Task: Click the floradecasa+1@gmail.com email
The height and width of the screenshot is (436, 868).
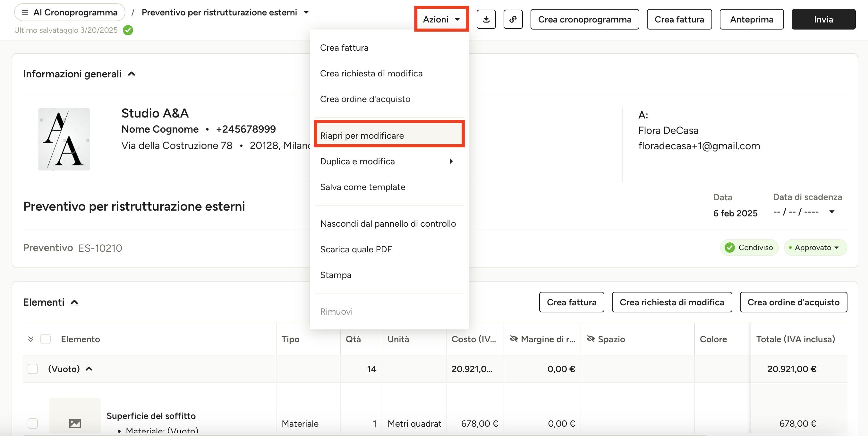Action: coord(699,146)
